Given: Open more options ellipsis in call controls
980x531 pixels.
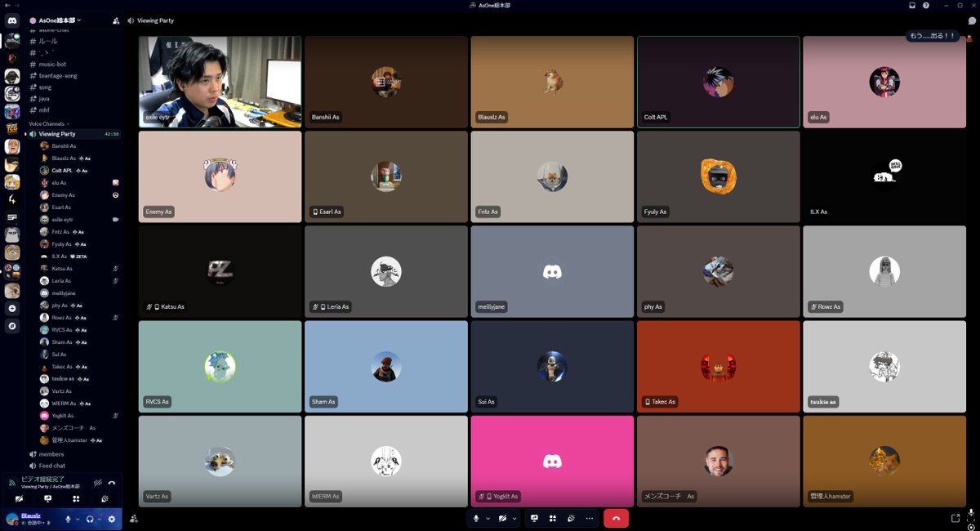Looking at the screenshot, I should pyautogui.click(x=590, y=518).
